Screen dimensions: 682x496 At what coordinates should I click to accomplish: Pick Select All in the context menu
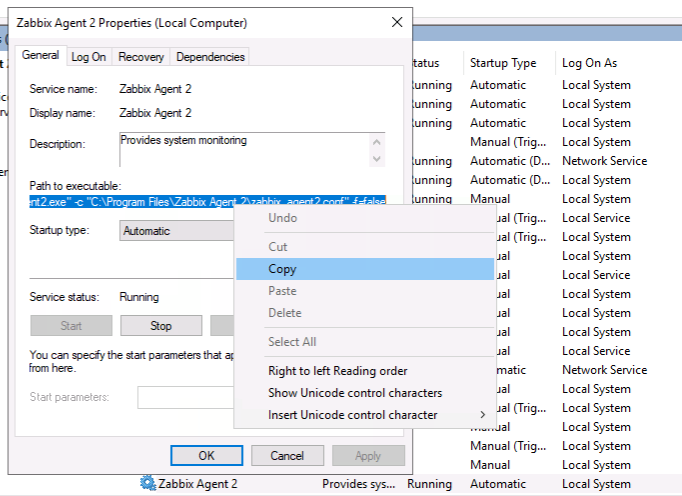pyautogui.click(x=365, y=342)
